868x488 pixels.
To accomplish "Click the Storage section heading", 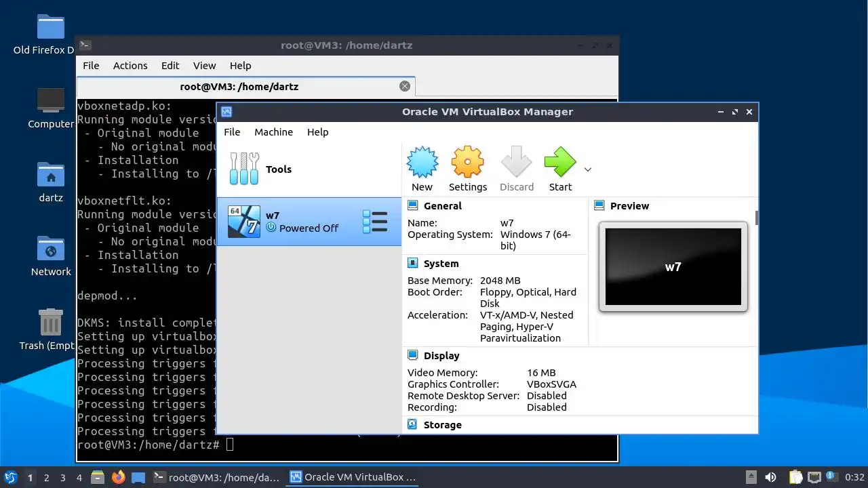I will pyautogui.click(x=443, y=425).
